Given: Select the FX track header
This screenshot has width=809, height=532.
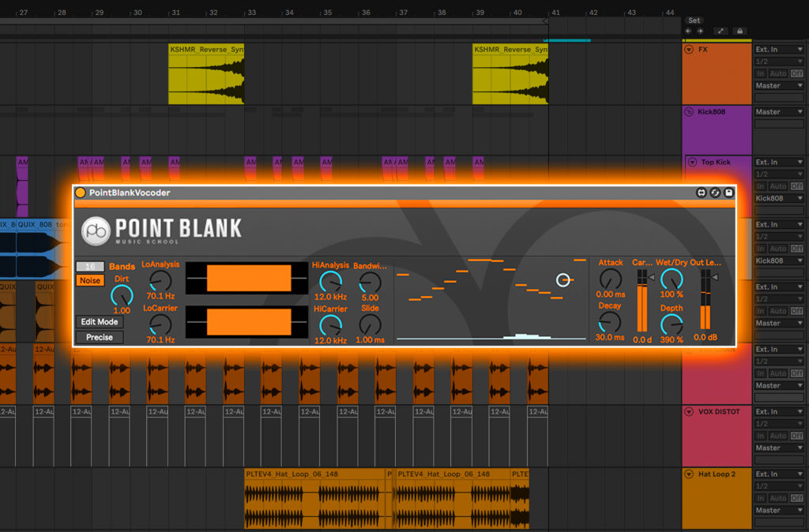Looking at the screenshot, I should click(717, 73).
